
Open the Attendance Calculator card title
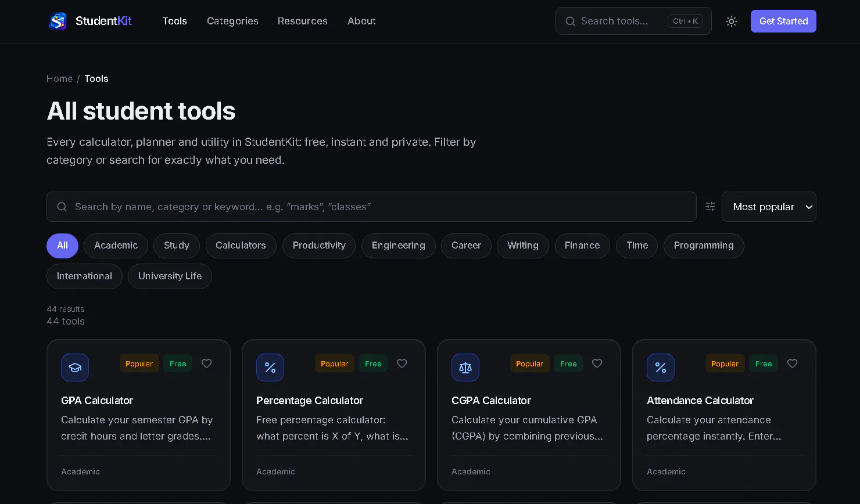click(700, 401)
